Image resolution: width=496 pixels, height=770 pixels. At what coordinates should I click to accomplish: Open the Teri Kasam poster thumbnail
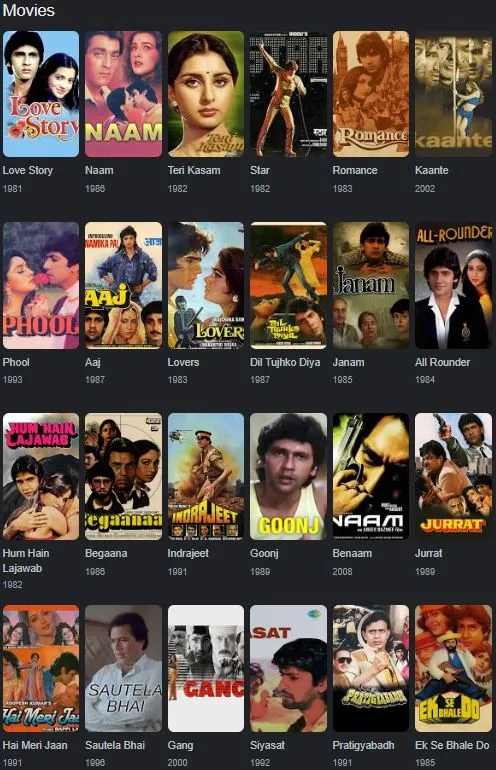coord(206,94)
